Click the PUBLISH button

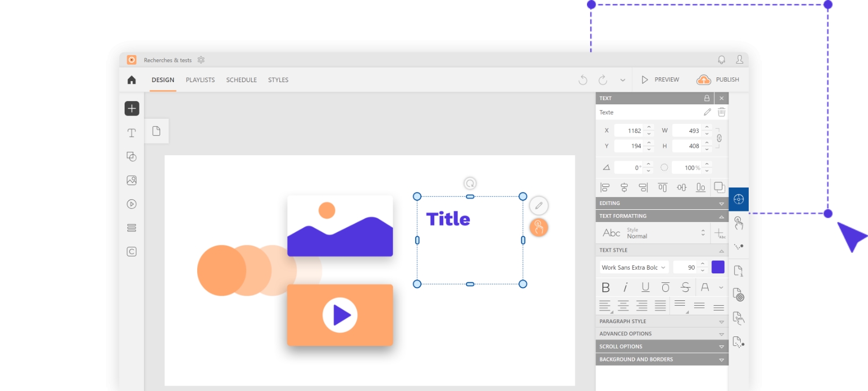pyautogui.click(x=718, y=79)
